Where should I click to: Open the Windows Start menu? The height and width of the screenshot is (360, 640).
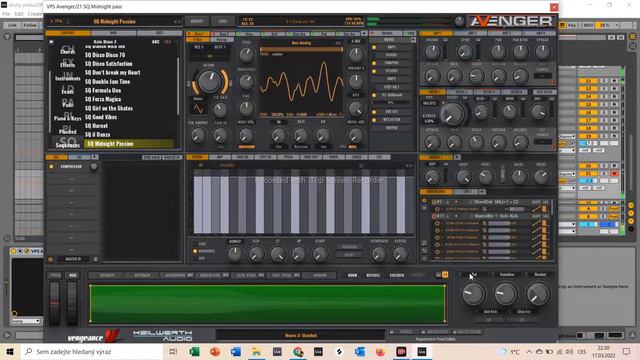(x=10, y=351)
